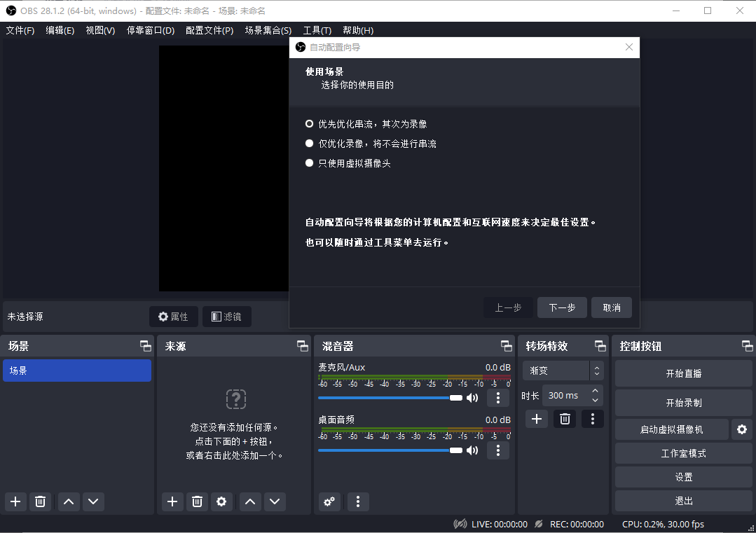756x533 pixels.
Task: Open transition properties three-dot menu
Action: point(593,419)
